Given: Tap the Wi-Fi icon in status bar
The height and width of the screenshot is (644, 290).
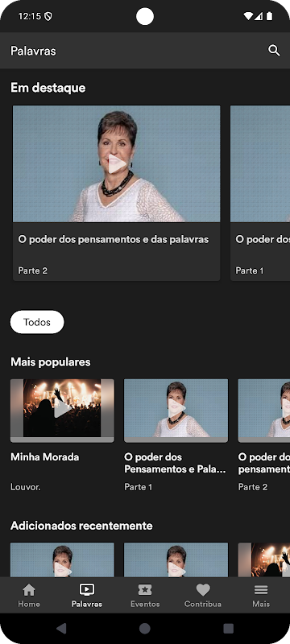Looking at the screenshot, I should (x=247, y=16).
